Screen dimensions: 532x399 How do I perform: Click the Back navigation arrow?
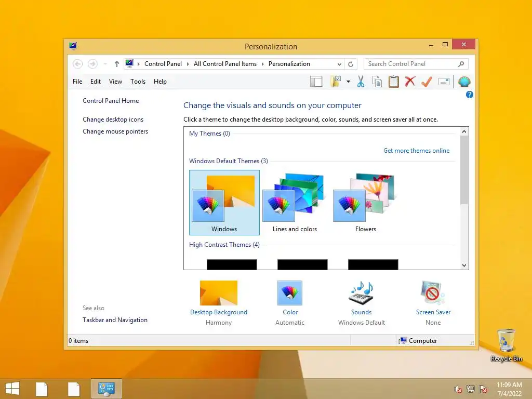tap(78, 64)
